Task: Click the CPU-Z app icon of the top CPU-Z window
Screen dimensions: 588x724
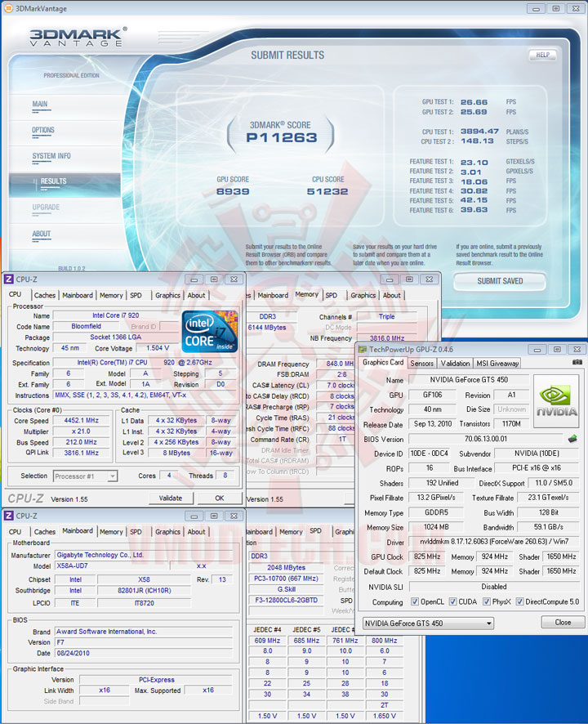Action: click(x=8, y=279)
